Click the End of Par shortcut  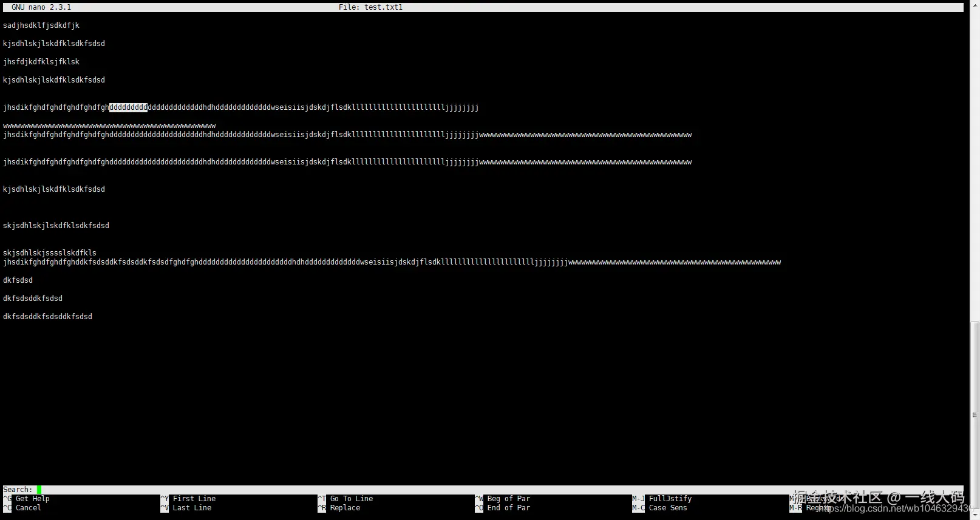pyautogui.click(x=502, y=508)
